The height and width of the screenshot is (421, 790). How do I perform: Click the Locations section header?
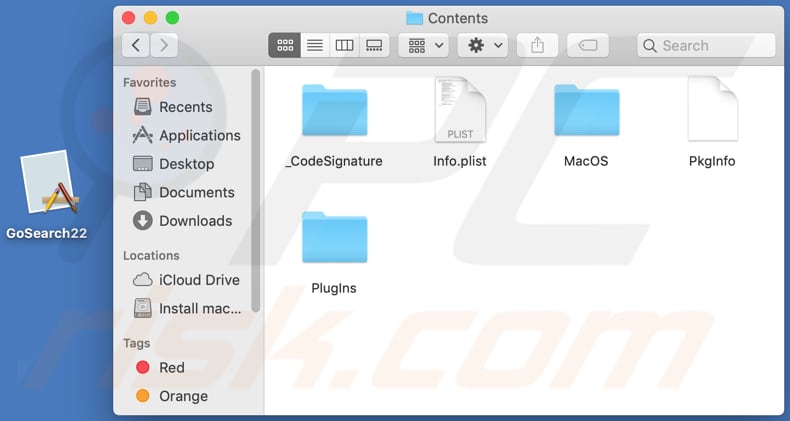click(x=151, y=256)
